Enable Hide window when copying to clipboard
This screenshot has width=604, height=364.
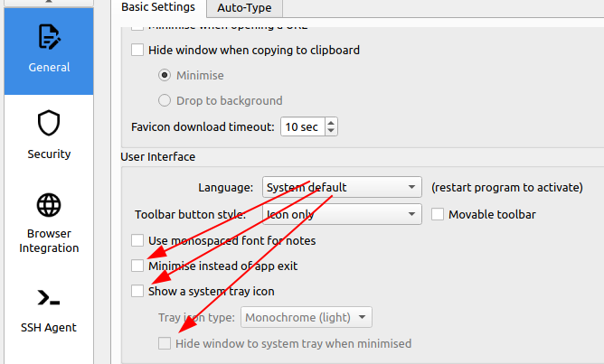(137, 51)
